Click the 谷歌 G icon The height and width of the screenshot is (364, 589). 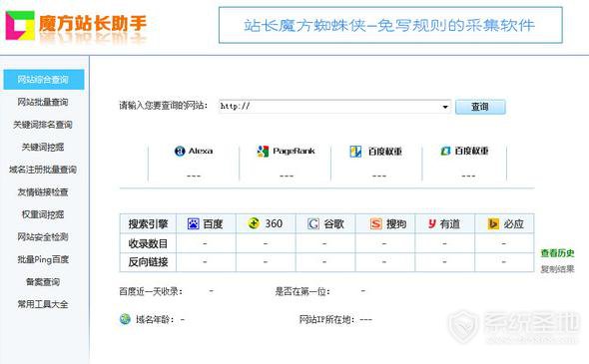(x=313, y=224)
